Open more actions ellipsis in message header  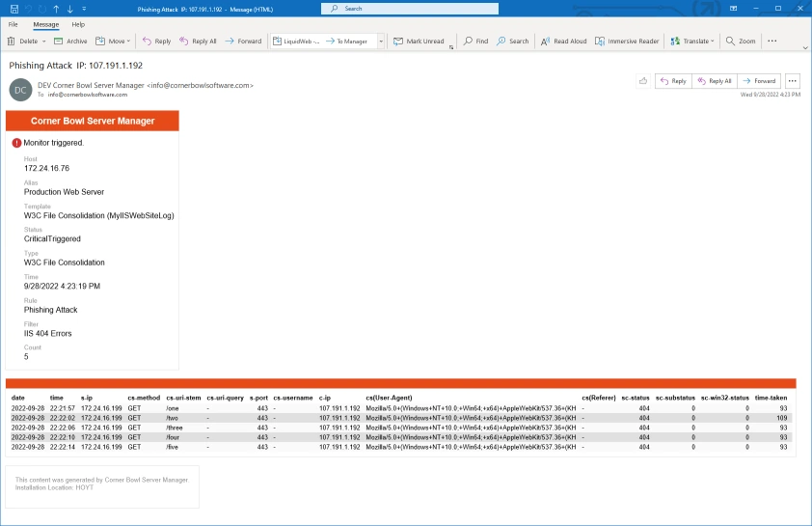pyautogui.click(x=793, y=81)
